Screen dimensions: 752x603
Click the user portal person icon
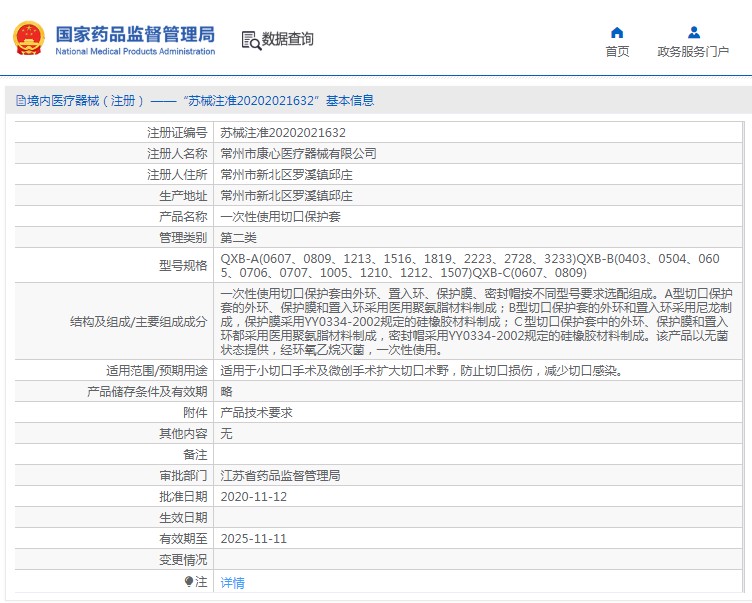693,33
